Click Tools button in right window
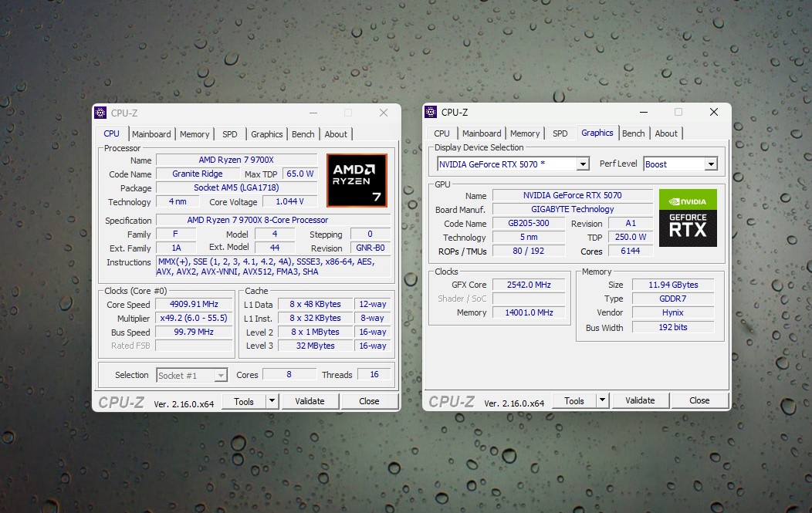 tap(574, 400)
